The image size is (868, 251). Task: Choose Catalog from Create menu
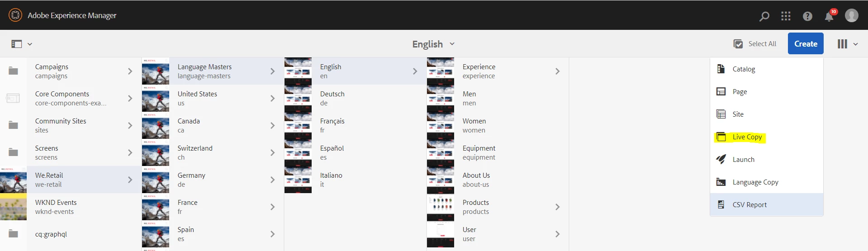click(x=767, y=69)
